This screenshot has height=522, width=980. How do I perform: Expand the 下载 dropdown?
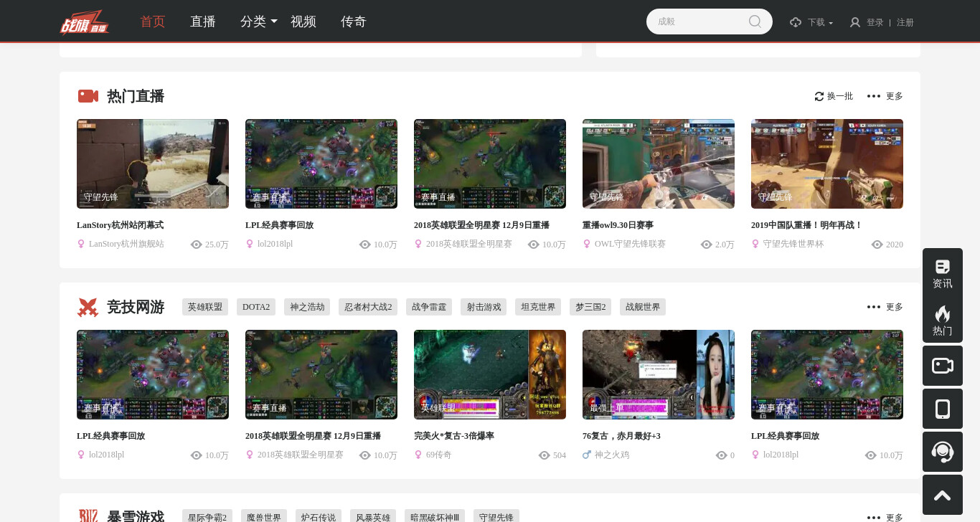point(820,22)
